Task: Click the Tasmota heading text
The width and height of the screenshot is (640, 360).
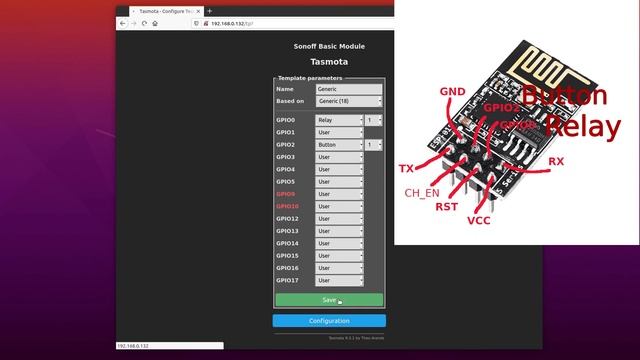Action: tap(329, 62)
